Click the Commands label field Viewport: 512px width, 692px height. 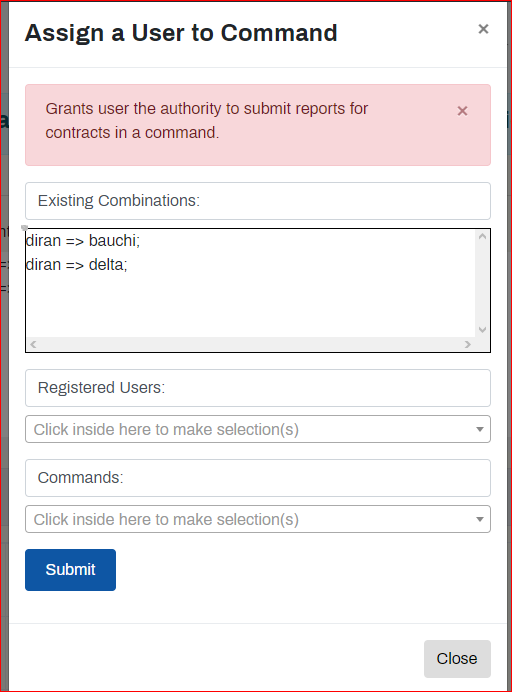pos(258,478)
